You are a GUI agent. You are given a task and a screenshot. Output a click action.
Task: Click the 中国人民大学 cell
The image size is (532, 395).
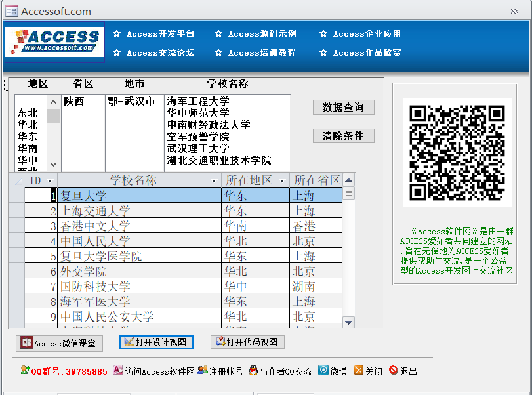[x=140, y=241]
